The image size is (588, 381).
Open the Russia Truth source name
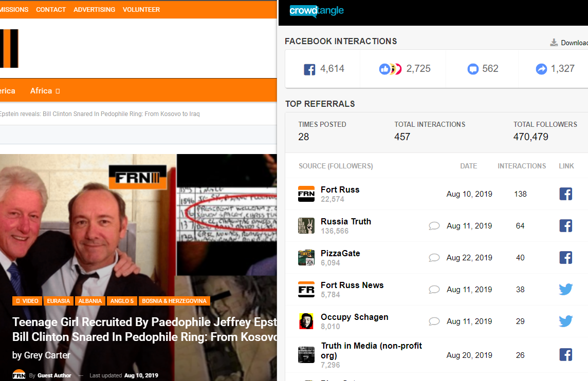(346, 221)
